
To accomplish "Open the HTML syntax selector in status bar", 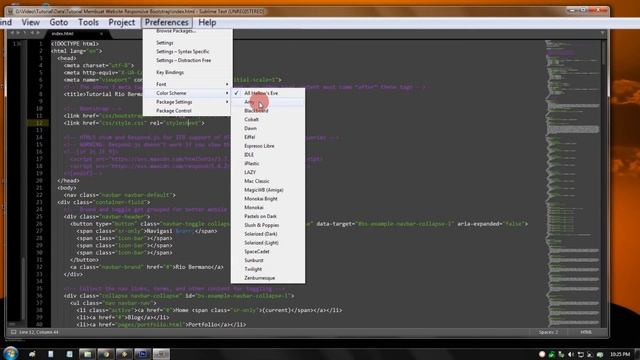I will [x=586, y=332].
